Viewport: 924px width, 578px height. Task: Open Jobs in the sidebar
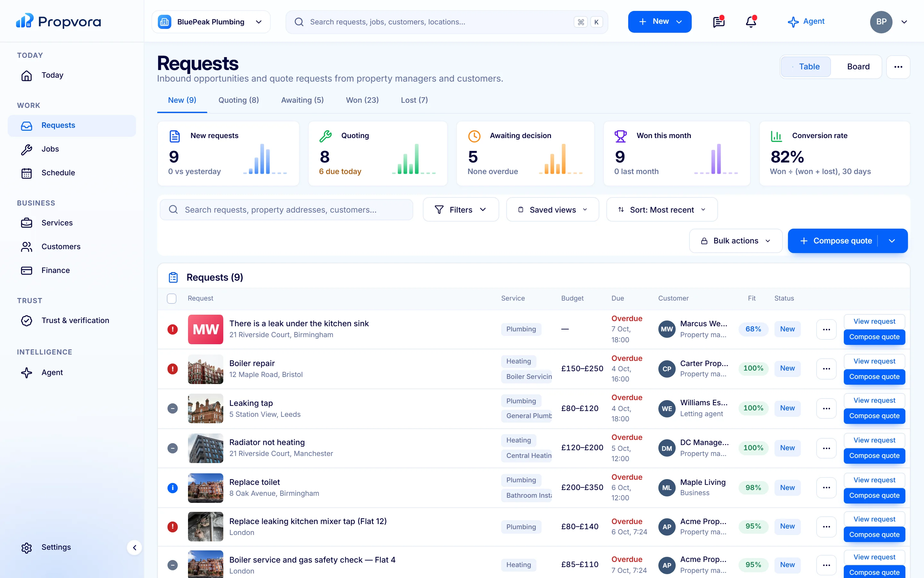[72, 149]
